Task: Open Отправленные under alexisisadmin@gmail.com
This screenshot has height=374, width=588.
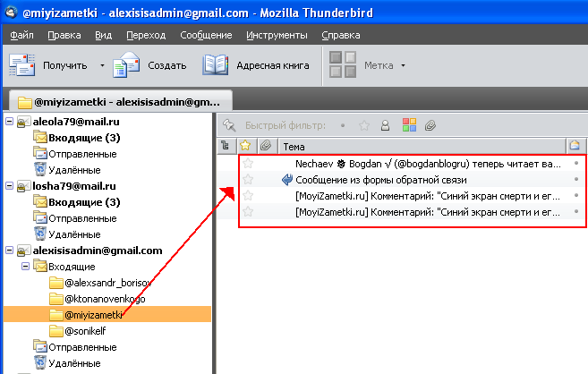Action: [x=82, y=347]
